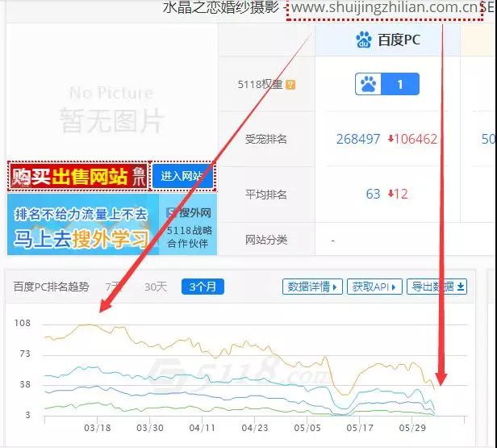Click the 05/17 date on chart axis
The height and width of the screenshot is (448, 497).
point(360,428)
